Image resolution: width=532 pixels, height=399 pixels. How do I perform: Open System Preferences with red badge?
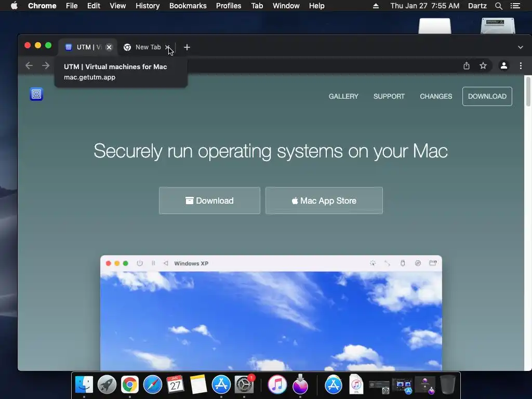pos(244,385)
